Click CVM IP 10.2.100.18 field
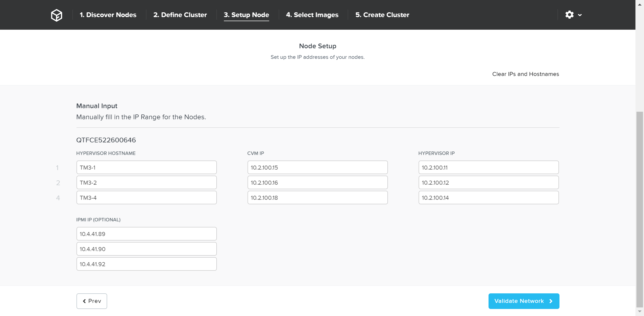Image resolution: width=644 pixels, height=316 pixels. click(x=317, y=198)
